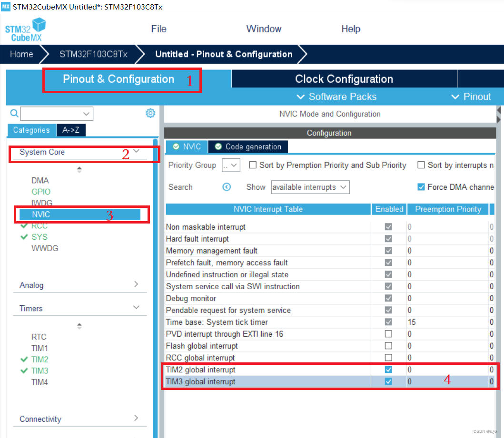
Task: Switch to Clock Configuration tab
Action: (x=344, y=78)
